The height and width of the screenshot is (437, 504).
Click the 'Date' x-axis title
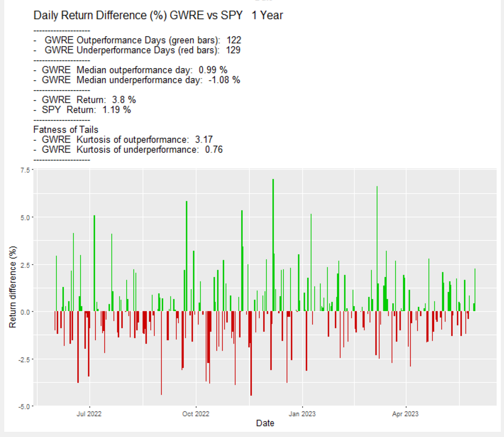(x=265, y=423)
